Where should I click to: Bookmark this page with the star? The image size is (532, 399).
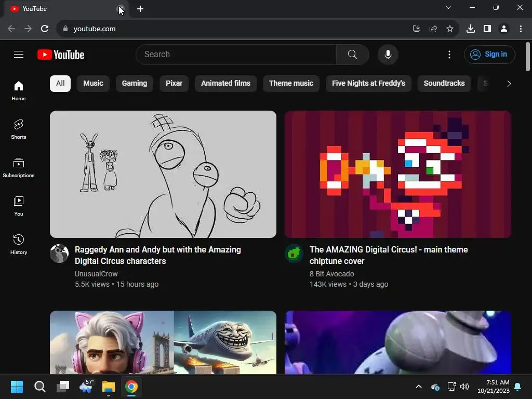450,29
